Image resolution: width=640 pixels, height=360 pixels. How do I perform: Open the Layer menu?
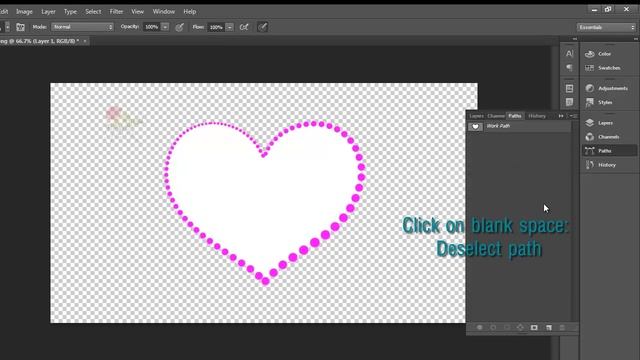click(x=48, y=11)
